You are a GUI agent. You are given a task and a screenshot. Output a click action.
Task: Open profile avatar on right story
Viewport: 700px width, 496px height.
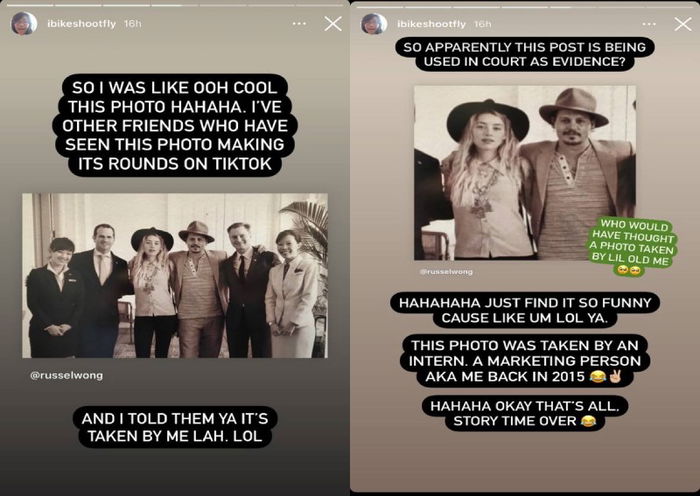click(374, 24)
